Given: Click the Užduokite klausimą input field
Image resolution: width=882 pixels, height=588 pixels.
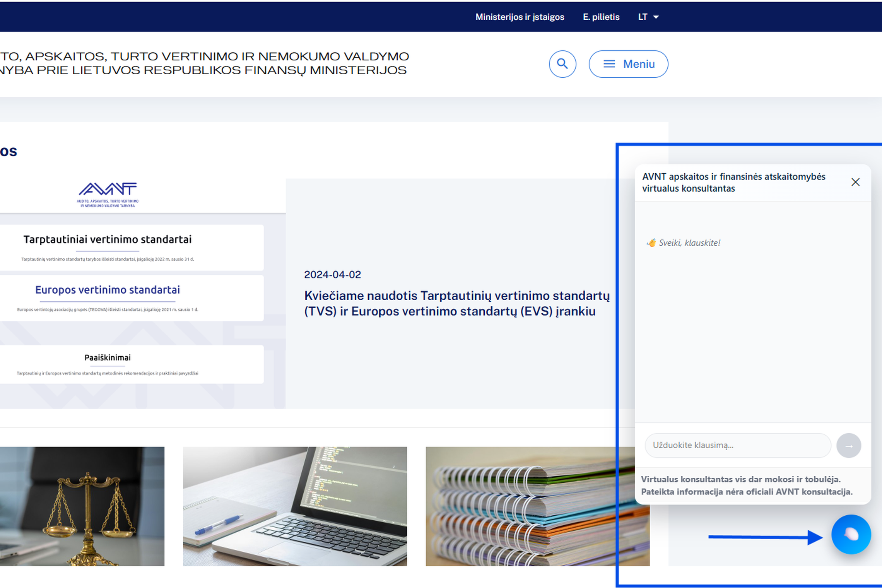Looking at the screenshot, I should (738, 445).
